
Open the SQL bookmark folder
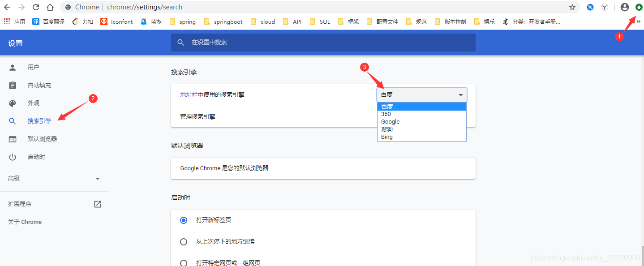pyautogui.click(x=320, y=21)
